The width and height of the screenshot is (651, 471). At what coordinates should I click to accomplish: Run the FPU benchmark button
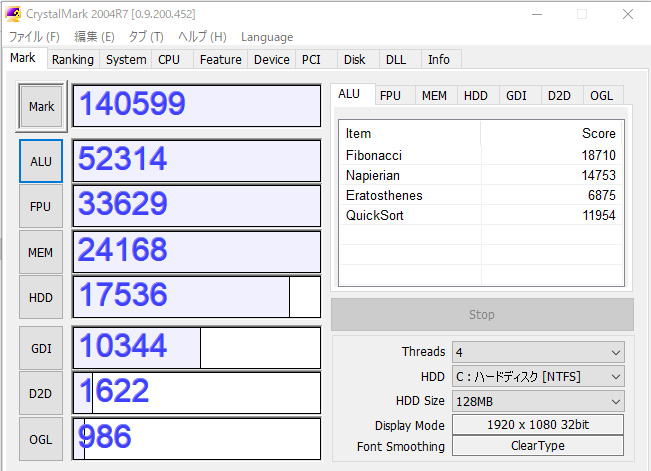41,206
